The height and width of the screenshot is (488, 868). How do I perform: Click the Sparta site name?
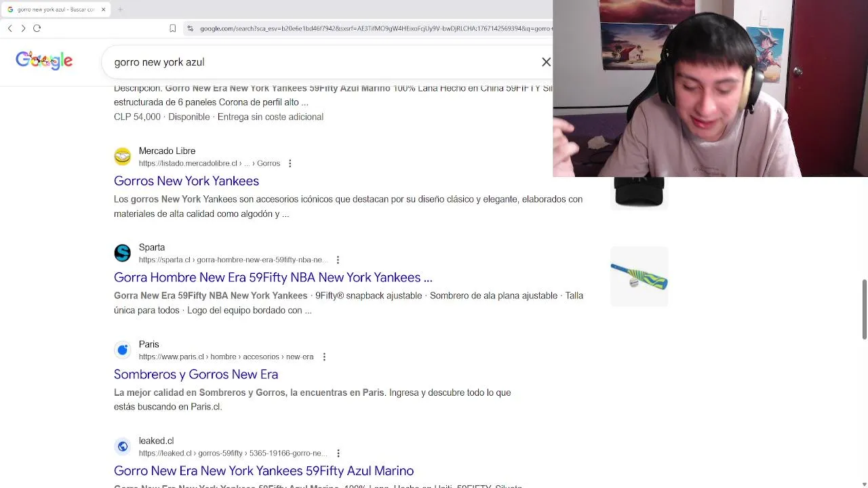(152, 247)
